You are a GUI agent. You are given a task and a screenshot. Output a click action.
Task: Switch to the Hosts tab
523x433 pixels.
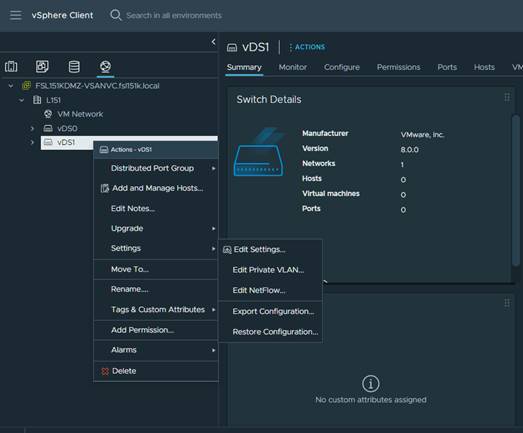(x=484, y=67)
